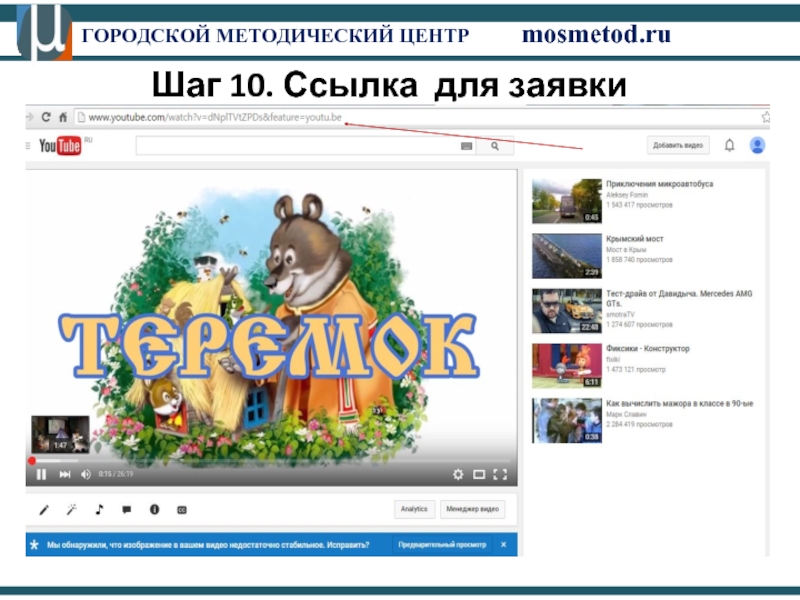Pause the video playback

(x=41, y=474)
